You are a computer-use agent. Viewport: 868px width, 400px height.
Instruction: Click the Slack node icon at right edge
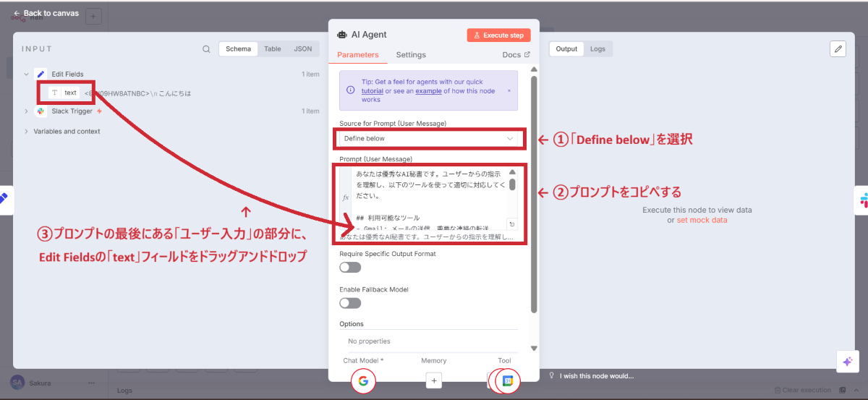(x=863, y=200)
